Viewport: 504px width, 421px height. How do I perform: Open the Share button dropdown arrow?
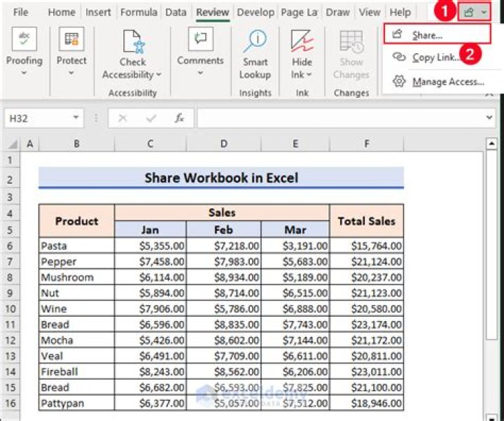[x=484, y=13]
